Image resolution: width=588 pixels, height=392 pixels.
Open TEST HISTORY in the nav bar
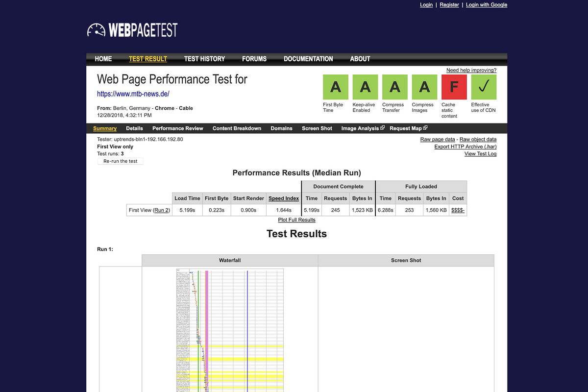204,59
